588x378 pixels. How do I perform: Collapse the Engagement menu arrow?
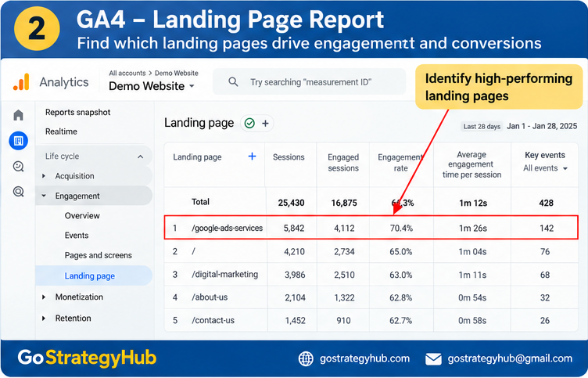44,196
